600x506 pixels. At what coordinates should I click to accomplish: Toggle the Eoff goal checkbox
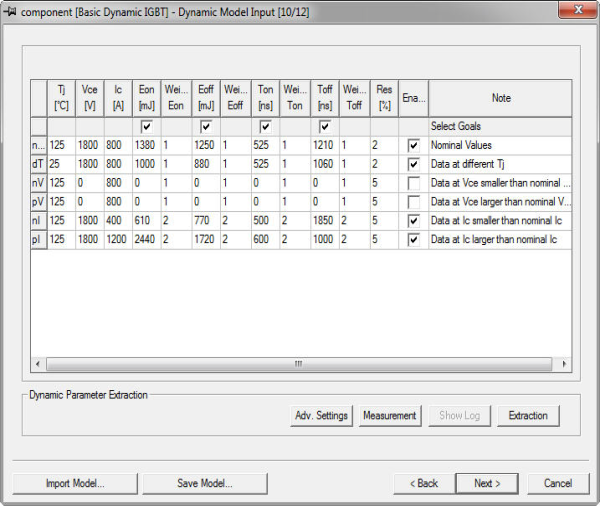[206, 127]
